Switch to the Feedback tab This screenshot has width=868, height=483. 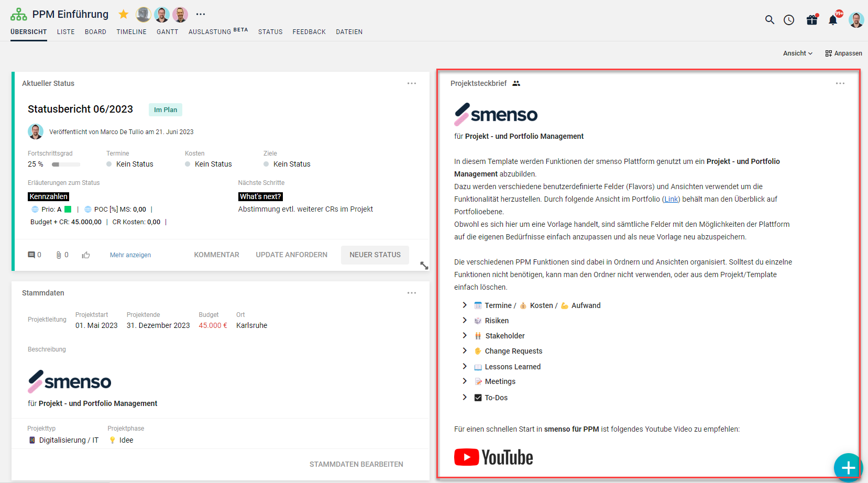pyautogui.click(x=309, y=32)
